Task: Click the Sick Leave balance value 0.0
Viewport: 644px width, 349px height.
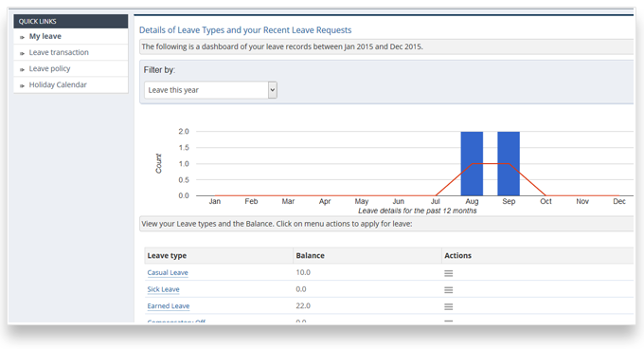Action: click(x=301, y=289)
